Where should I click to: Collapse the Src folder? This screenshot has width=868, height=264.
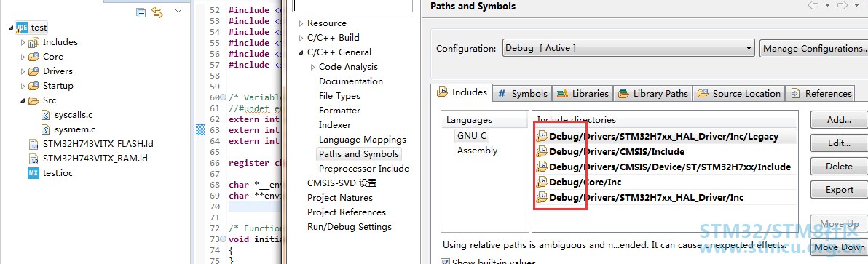[x=23, y=100]
